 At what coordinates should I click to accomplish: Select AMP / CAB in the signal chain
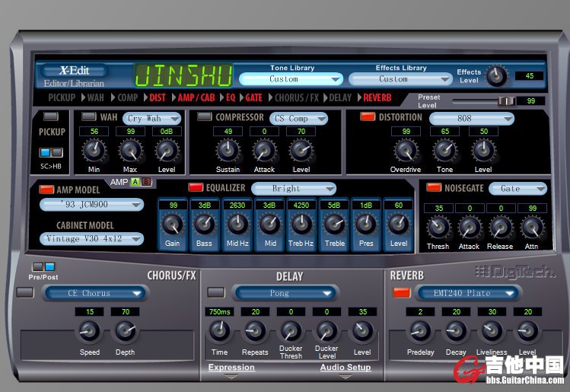tap(196, 98)
